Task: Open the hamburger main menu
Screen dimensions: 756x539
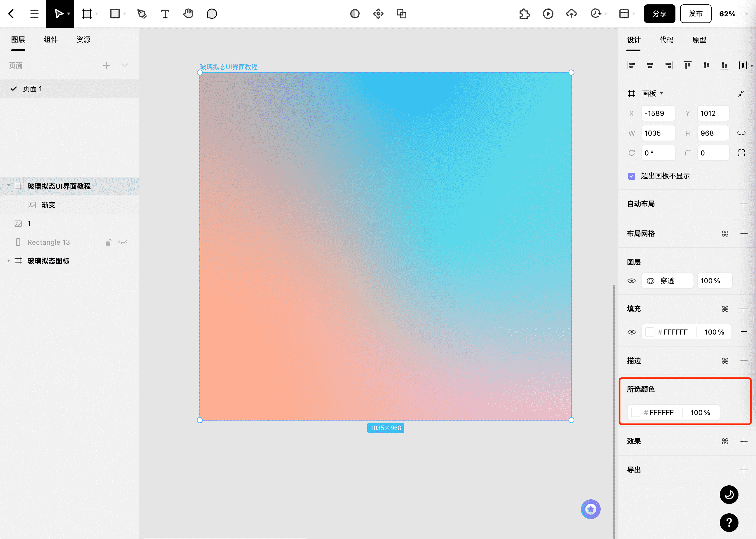Action: [34, 14]
